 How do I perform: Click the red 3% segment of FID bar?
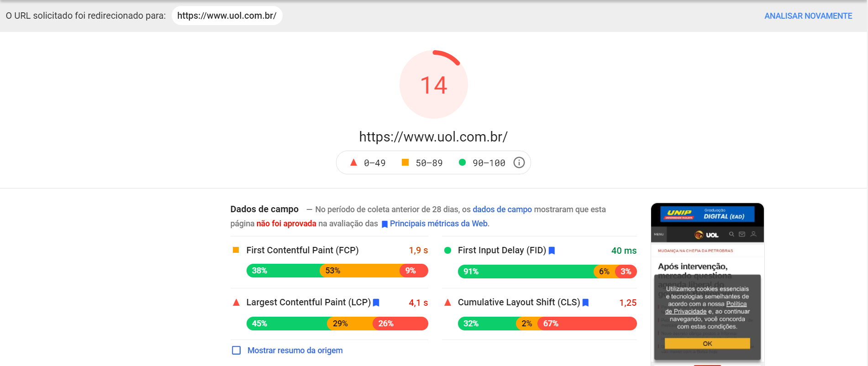(x=626, y=272)
